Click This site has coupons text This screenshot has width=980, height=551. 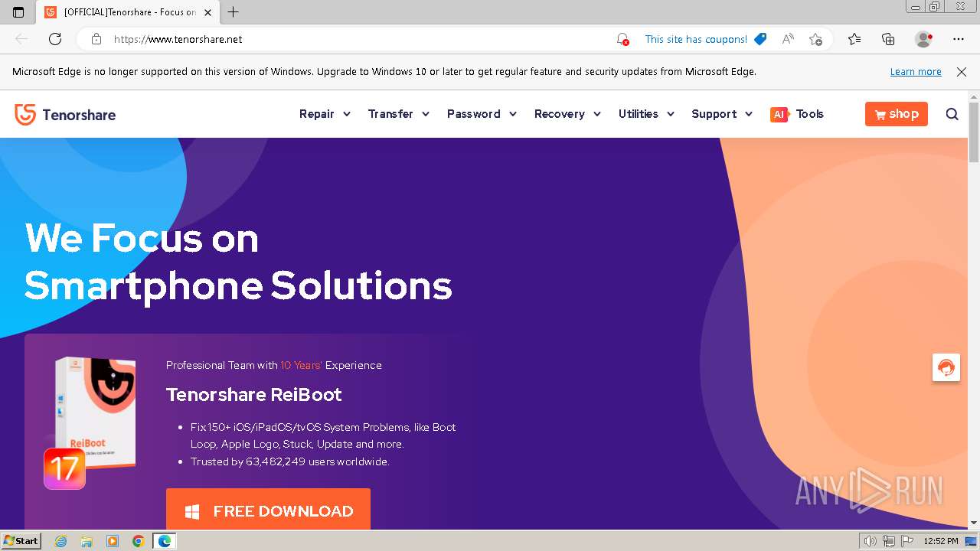coord(696,39)
